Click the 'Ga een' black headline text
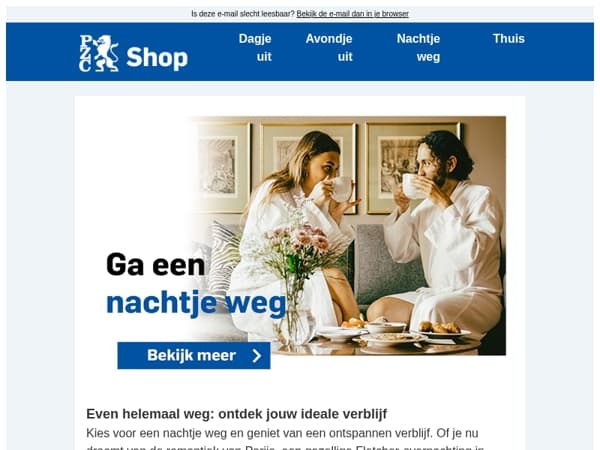This screenshot has height=450, width=600. 155,265
